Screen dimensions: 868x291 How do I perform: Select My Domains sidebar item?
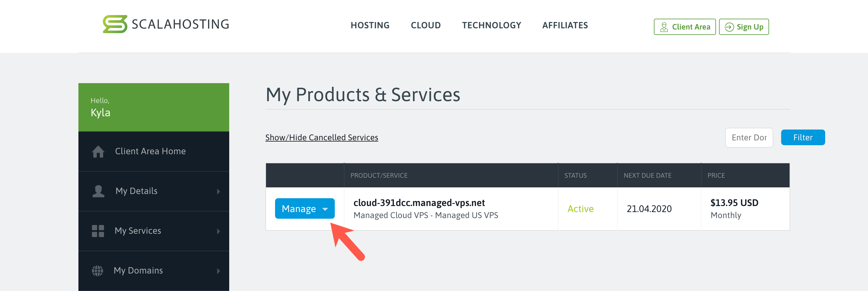tap(154, 271)
